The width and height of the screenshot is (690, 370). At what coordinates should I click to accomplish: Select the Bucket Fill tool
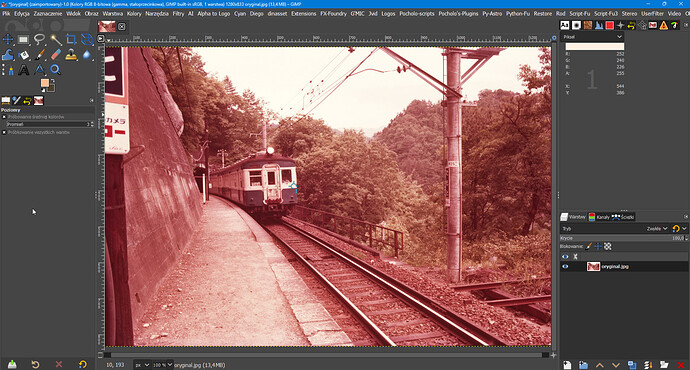[x=23, y=55]
